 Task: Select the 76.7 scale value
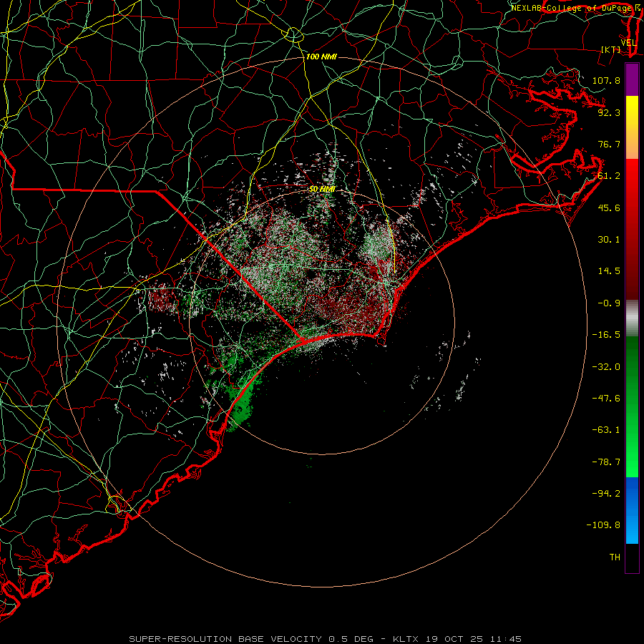coord(609,144)
